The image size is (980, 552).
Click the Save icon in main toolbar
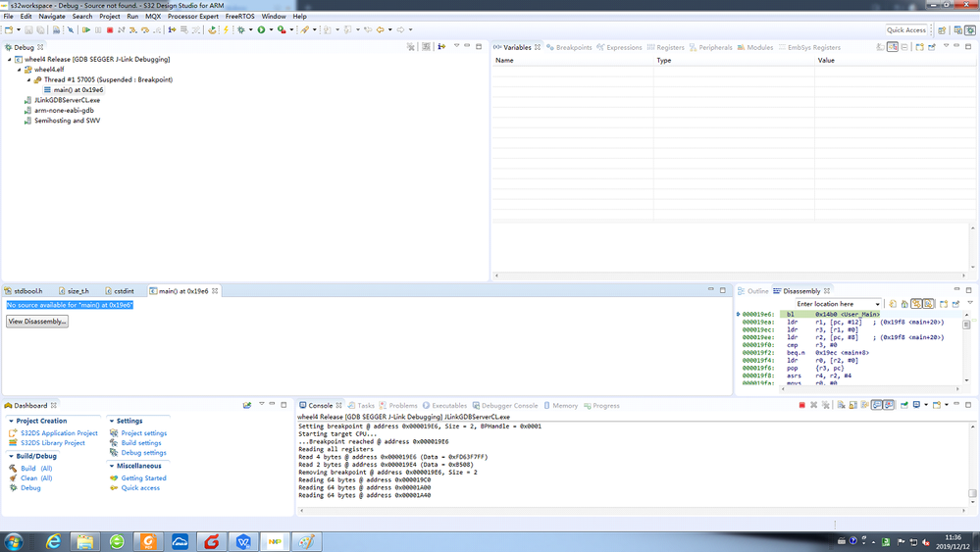pyautogui.click(x=28, y=29)
